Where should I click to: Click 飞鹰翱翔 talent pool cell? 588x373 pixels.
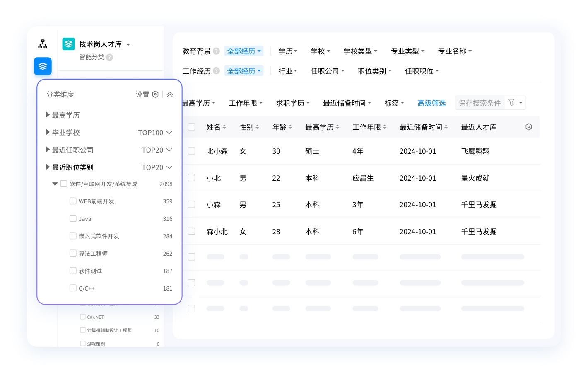475,151
